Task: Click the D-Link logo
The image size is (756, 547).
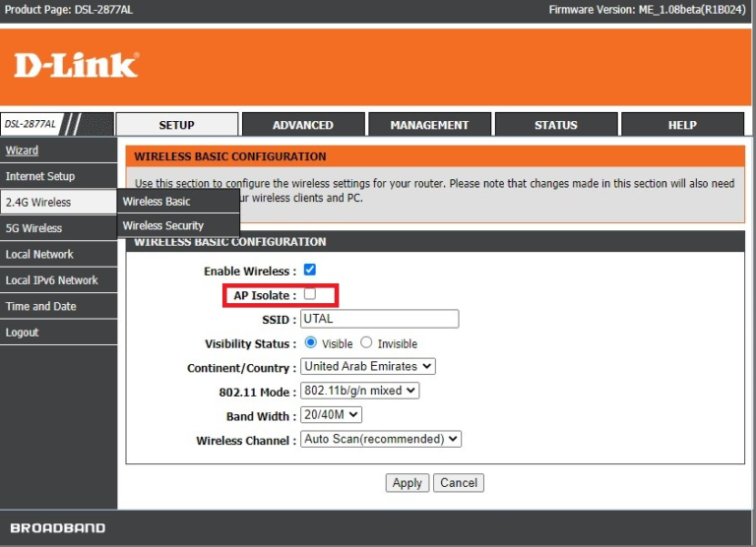Action: pyautogui.click(x=76, y=66)
